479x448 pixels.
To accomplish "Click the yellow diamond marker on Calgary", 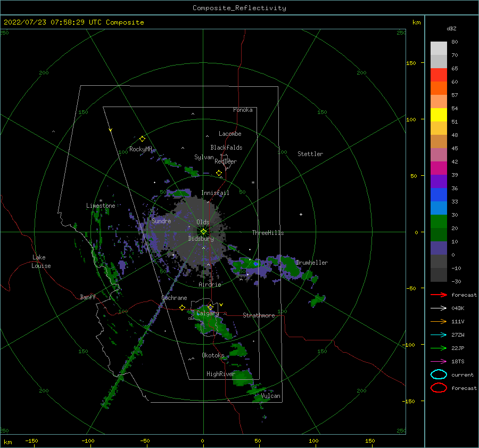I will tap(210, 307).
